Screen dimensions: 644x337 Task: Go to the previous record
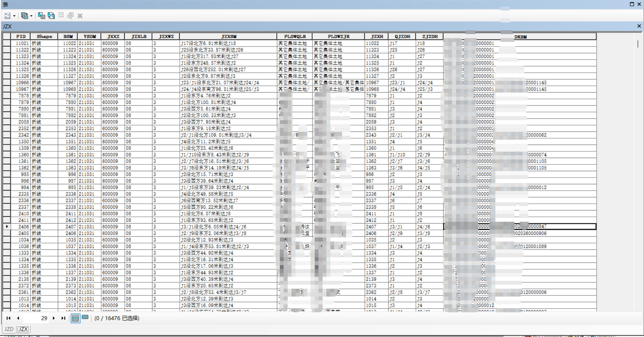click(18, 318)
